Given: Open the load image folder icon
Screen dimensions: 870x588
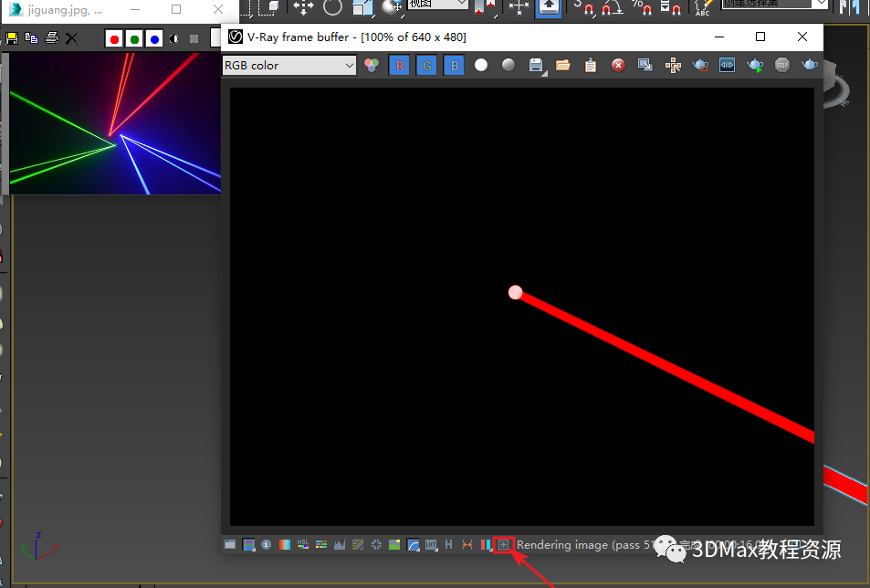Looking at the screenshot, I should (x=563, y=66).
